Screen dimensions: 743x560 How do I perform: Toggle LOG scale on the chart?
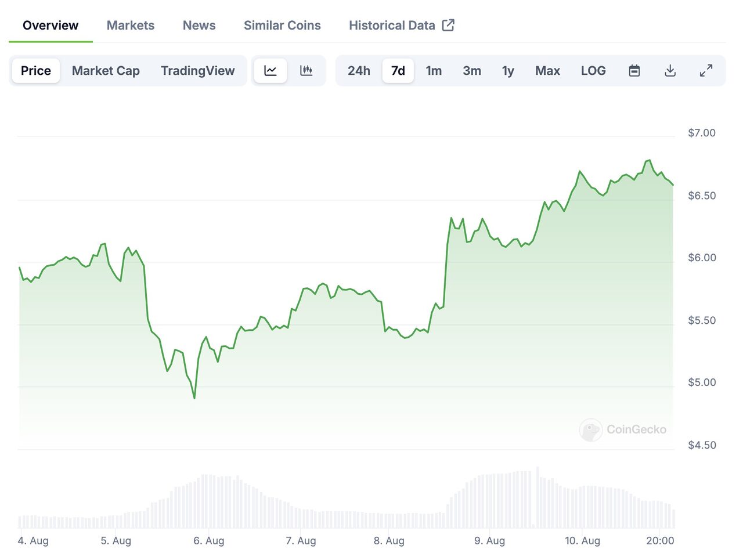[x=593, y=71]
